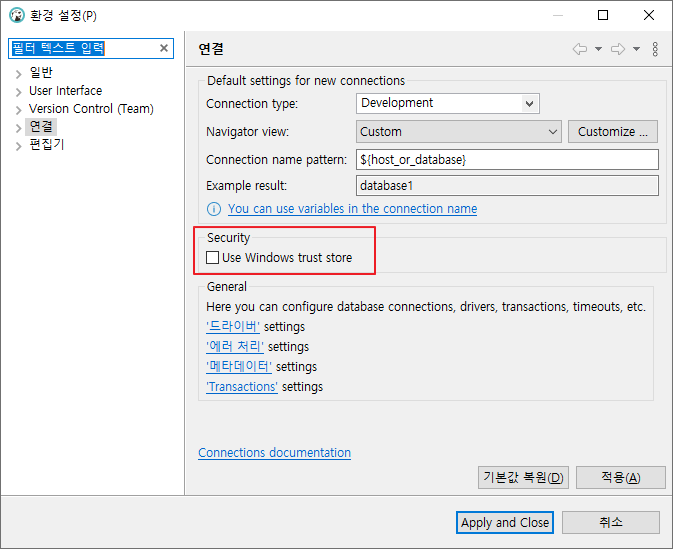Open the '메타데이터' settings link

[239, 367]
